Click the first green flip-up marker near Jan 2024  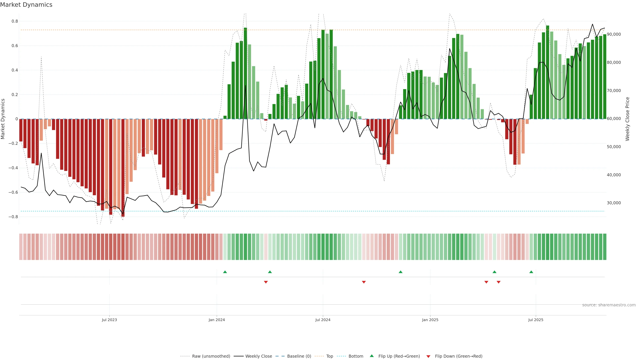(225, 272)
